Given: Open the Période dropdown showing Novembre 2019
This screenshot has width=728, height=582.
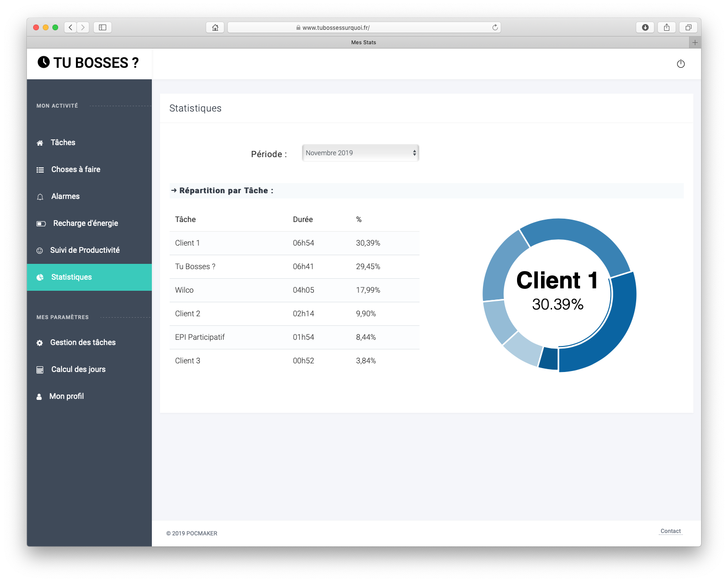Looking at the screenshot, I should [x=360, y=153].
